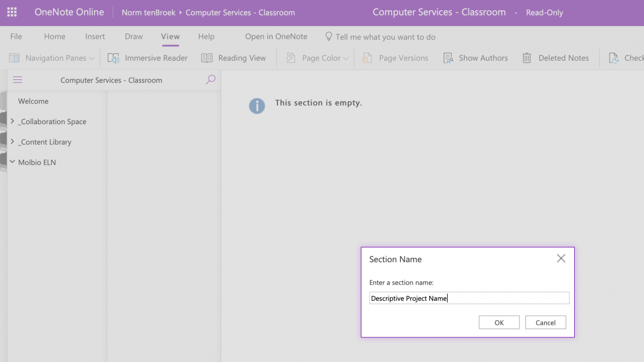Open the app launcher waffle icon
The width and height of the screenshot is (644, 362).
tap(12, 12)
